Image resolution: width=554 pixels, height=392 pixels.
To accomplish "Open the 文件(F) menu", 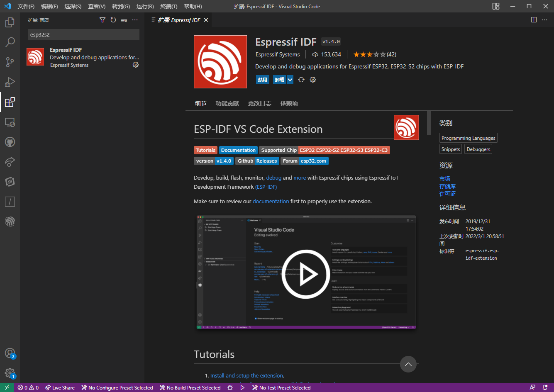I will [x=26, y=6].
